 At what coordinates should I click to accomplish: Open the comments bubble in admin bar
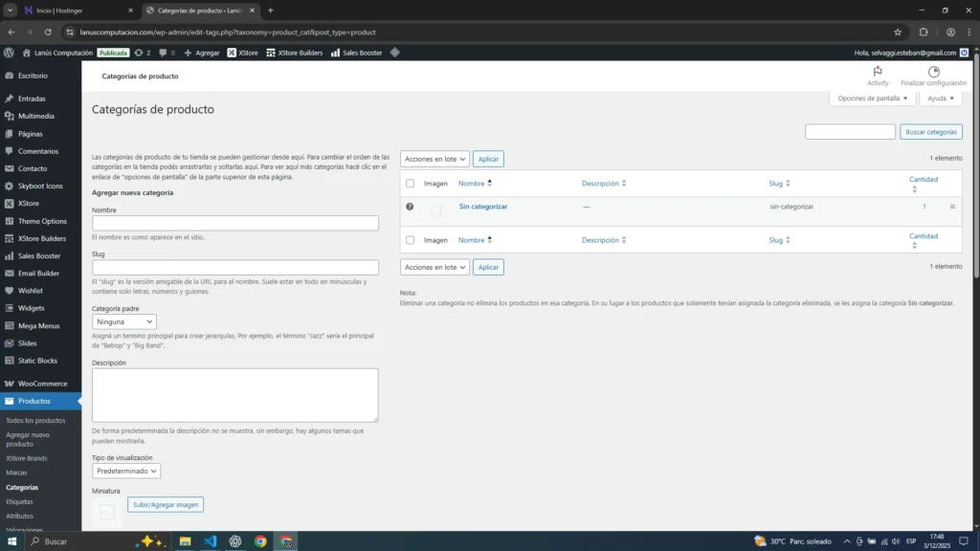pos(167,53)
